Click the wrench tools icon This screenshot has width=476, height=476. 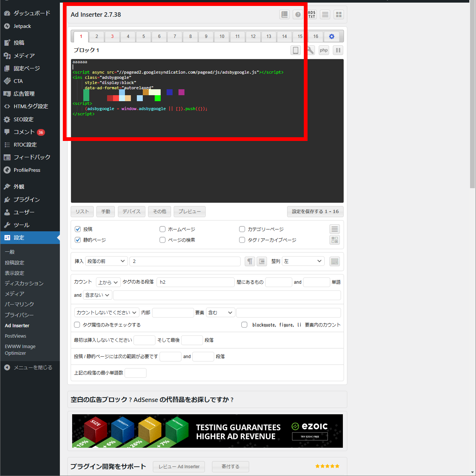pos(310,50)
